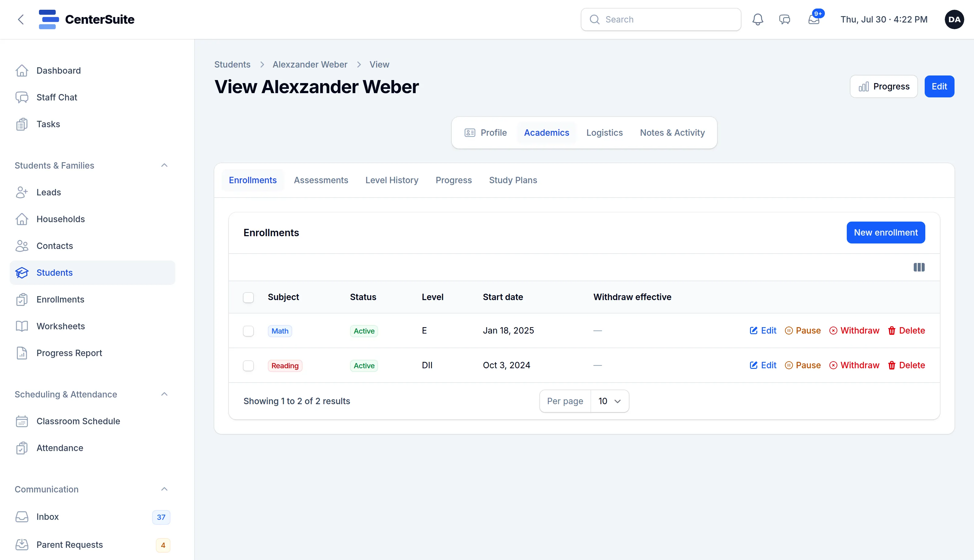Open notifications bell icon
The image size is (974, 560).
pos(758,19)
